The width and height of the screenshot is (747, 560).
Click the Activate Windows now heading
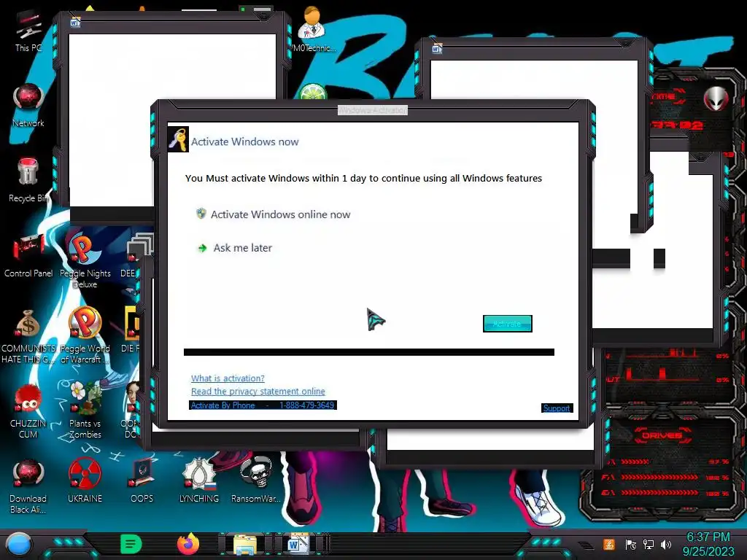click(x=245, y=141)
